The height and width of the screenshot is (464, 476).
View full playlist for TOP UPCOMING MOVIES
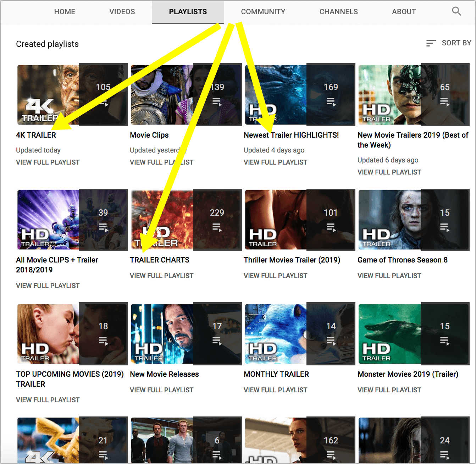point(48,400)
